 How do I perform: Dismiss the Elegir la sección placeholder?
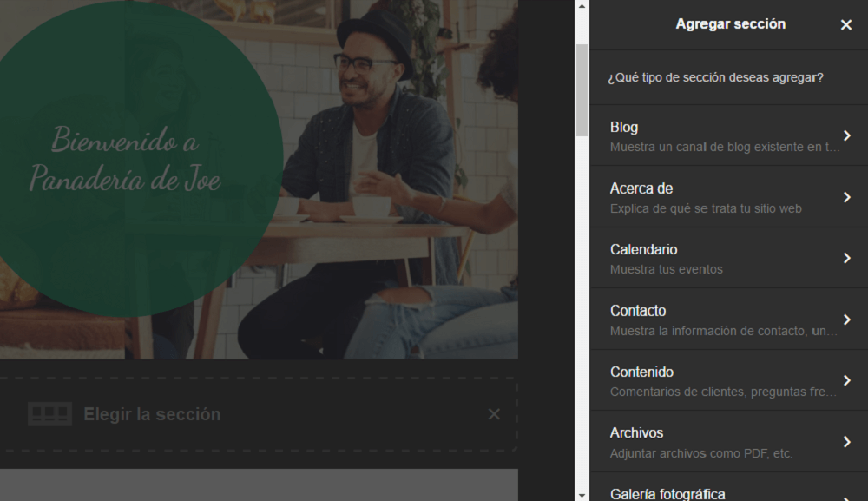494,414
